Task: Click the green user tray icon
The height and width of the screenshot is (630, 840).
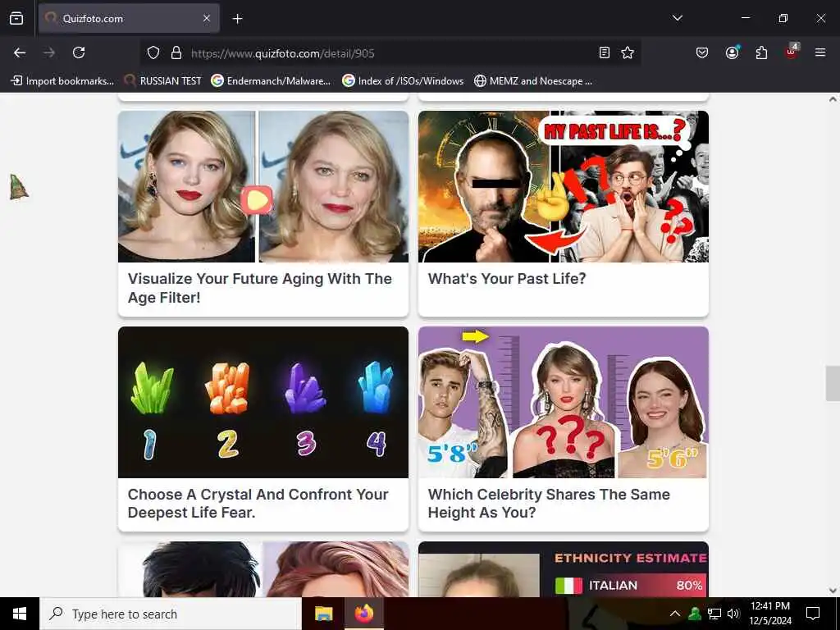Action: coord(695,614)
